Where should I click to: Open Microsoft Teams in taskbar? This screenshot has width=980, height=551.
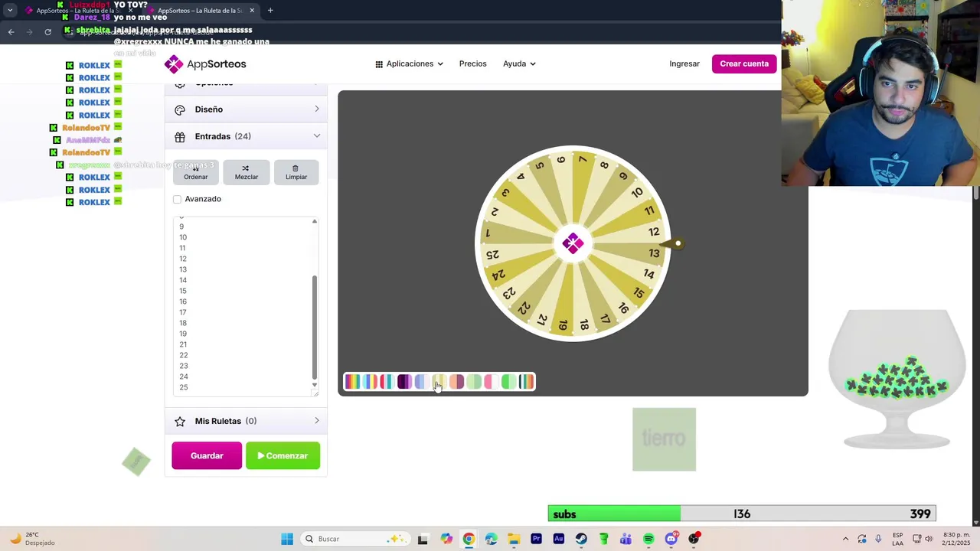[626, 539]
